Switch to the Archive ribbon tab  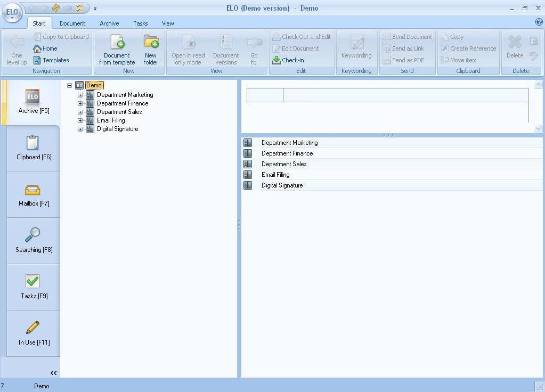coord(109,23)
